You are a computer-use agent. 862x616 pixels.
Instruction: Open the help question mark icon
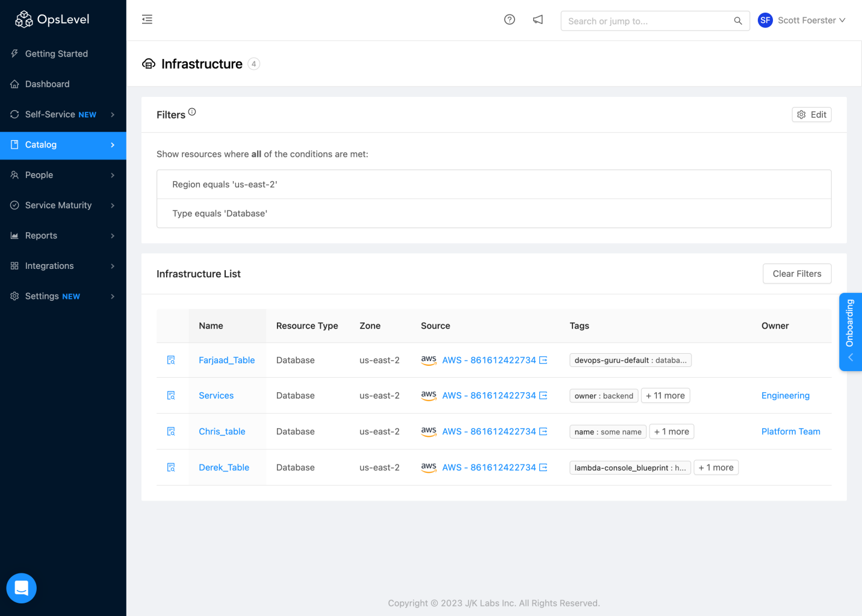pyautogui.click(x=509, y=19)
